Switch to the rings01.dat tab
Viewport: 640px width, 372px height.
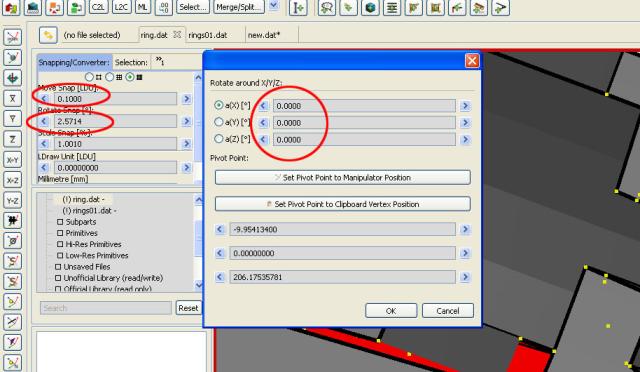pyautogui.click(x=207, y=35)
